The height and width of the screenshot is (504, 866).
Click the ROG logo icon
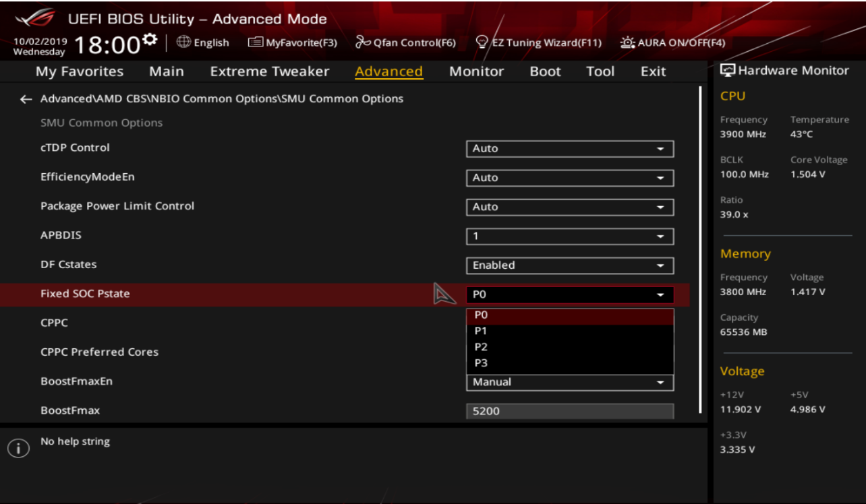pyautogui.click(x=36, y=19)
